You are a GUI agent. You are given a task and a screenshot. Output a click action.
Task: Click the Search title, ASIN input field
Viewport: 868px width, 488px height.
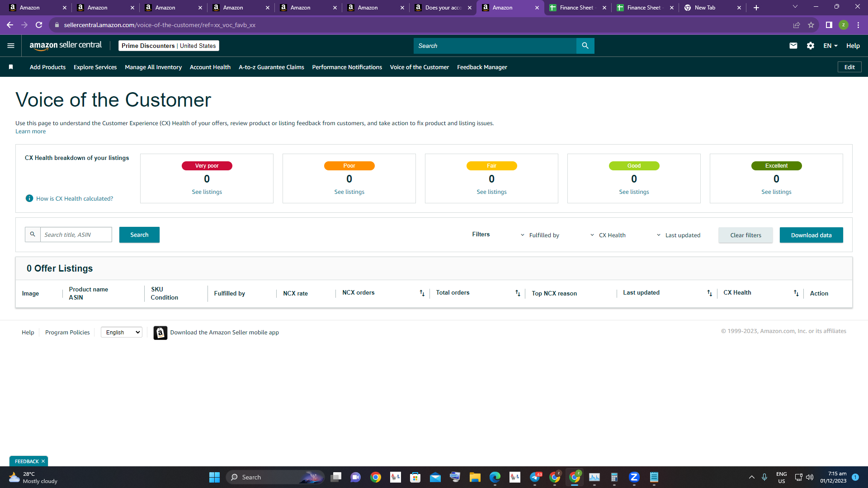click(76, 235)
